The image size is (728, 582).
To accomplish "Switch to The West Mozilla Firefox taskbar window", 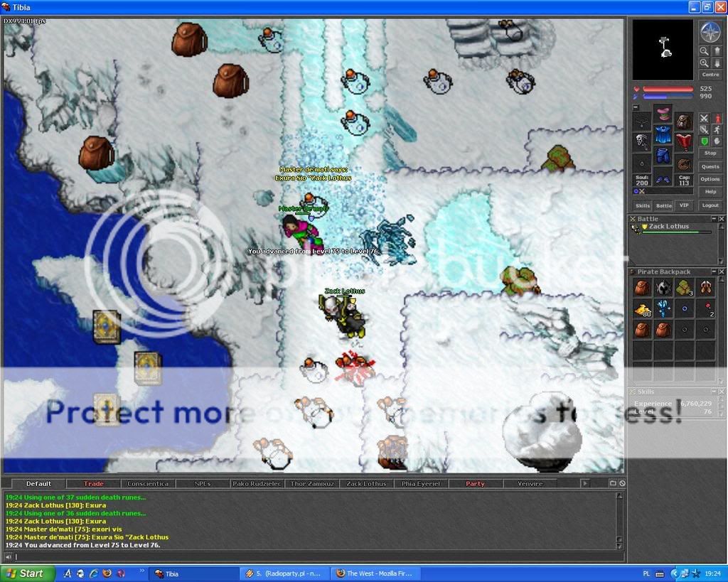I will tap(376, 573).
